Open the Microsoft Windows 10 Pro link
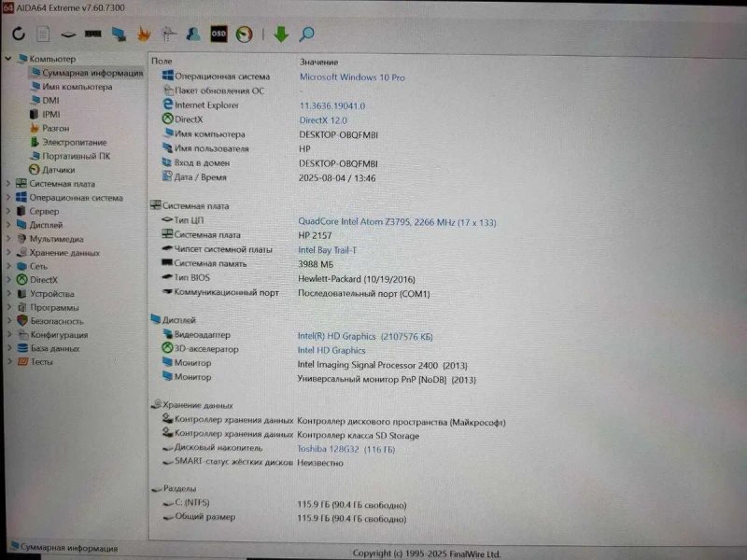 click(x=352, y=77)
